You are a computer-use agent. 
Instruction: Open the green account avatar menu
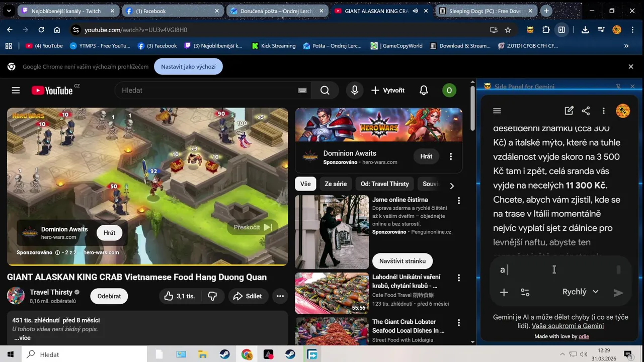click(x=449, y=90)
